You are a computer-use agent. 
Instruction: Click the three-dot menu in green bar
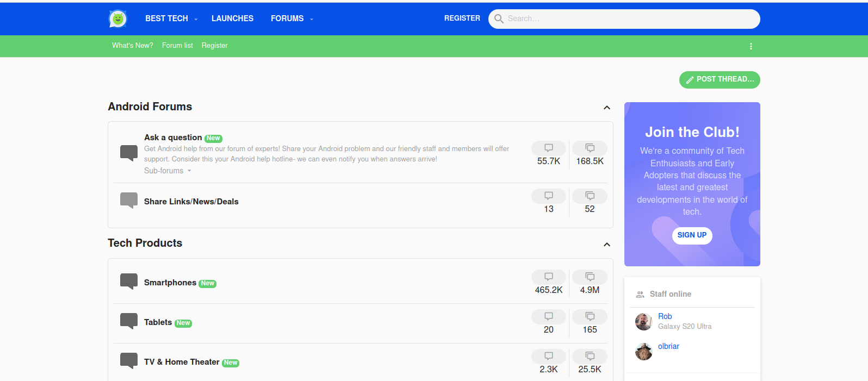751,46
